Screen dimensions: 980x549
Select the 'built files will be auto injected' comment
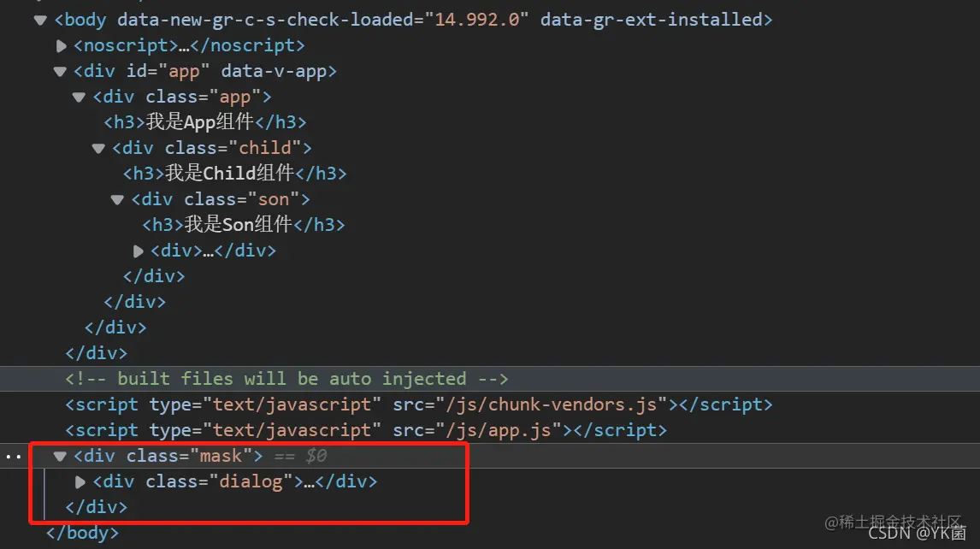click(286, 379)
